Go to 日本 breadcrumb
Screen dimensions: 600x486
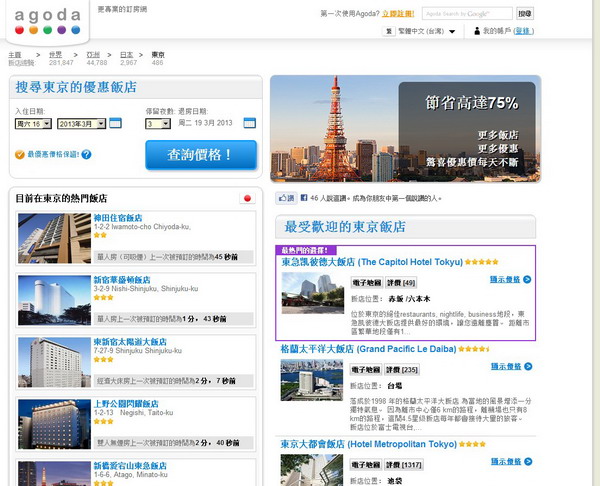click(x=127, y=55)
